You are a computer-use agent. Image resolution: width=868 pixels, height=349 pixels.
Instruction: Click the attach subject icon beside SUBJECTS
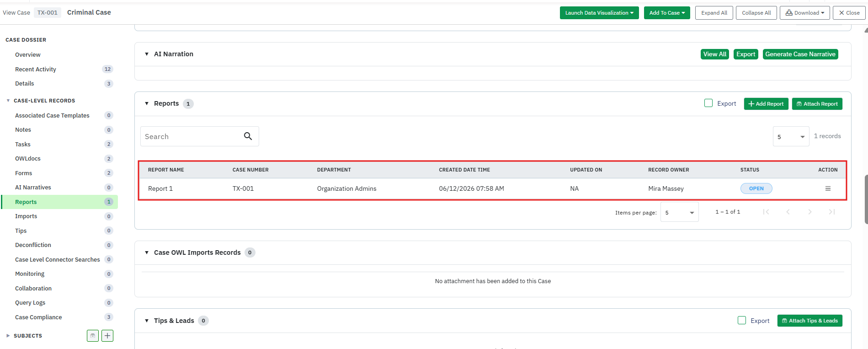[x=93, y=336]
